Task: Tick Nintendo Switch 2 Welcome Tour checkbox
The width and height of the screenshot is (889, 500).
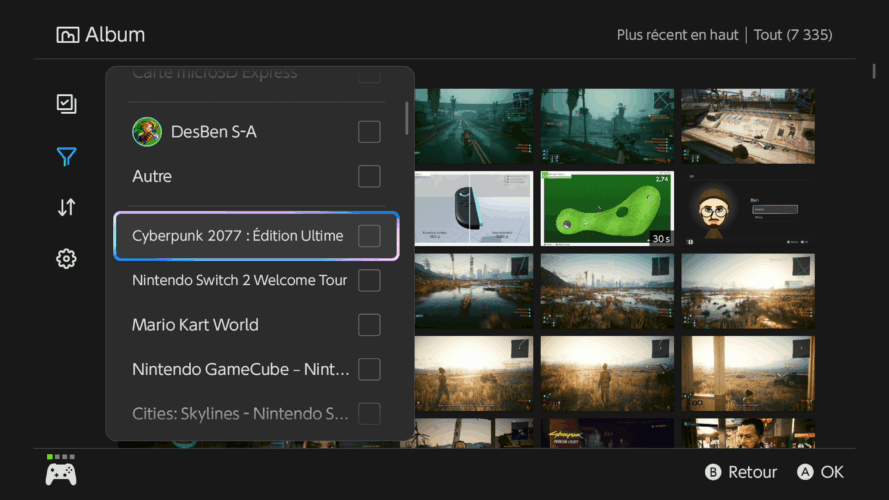Action: point(369,280)
